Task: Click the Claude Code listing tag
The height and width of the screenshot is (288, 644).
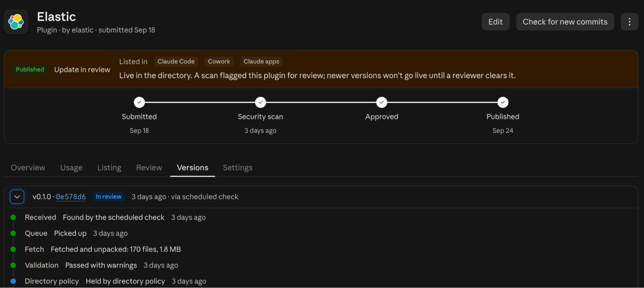Action: [176, 61]
